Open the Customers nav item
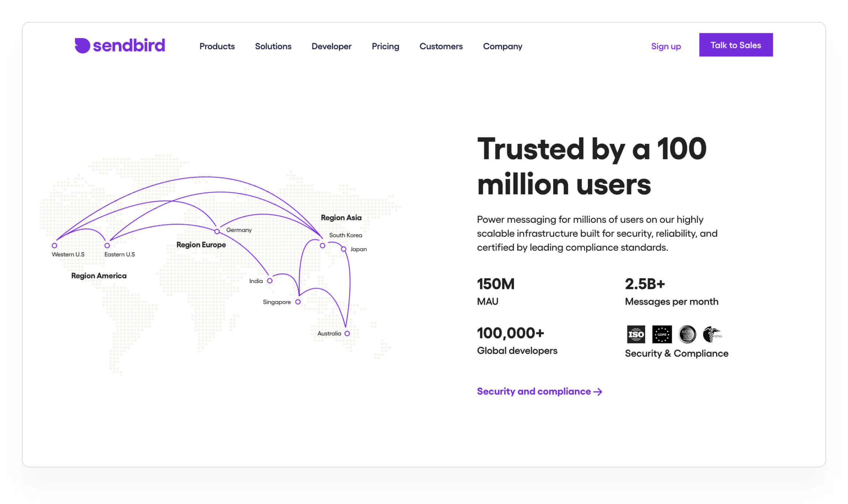The width and height of the screenshot is (848, 504). click(441, 46)
